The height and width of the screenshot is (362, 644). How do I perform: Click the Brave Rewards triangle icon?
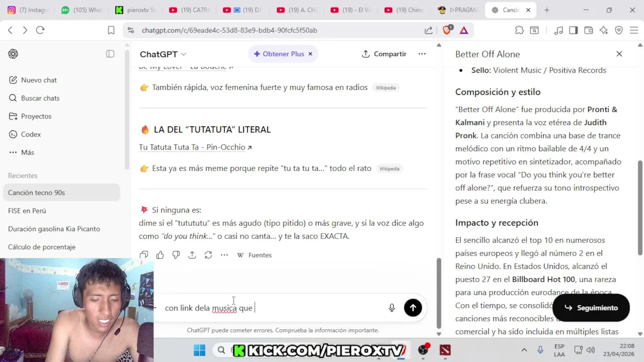464,30
